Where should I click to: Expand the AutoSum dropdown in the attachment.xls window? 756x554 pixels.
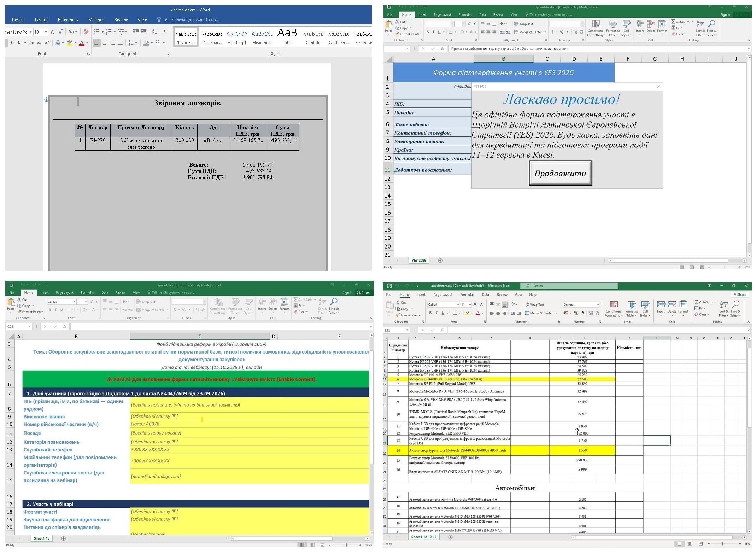pyautogui.click(x=716, y=302)
